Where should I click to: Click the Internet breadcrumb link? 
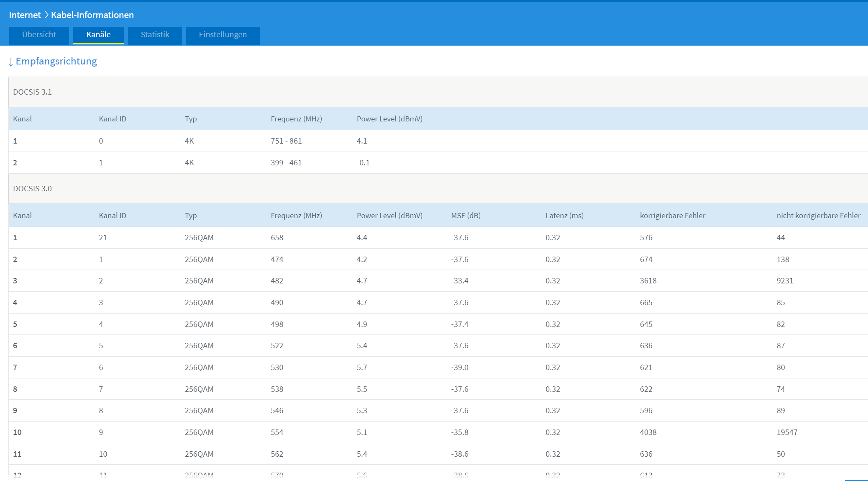point(25,15)
